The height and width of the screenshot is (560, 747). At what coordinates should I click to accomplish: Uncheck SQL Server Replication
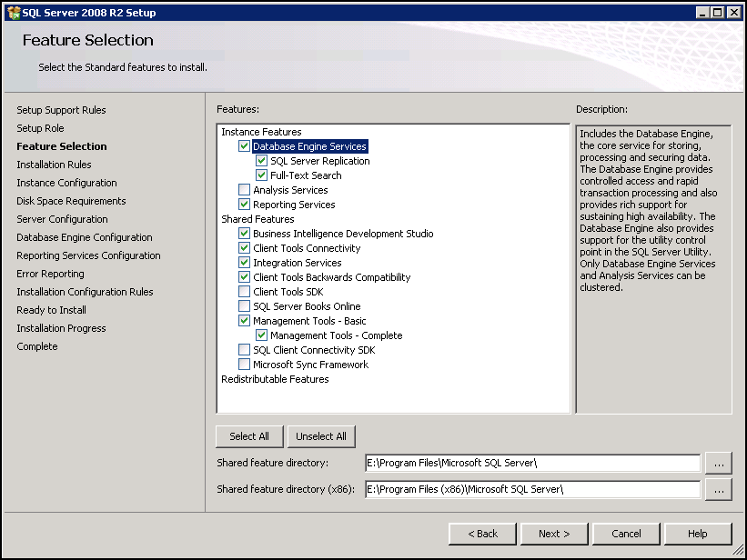coord(261,161)
